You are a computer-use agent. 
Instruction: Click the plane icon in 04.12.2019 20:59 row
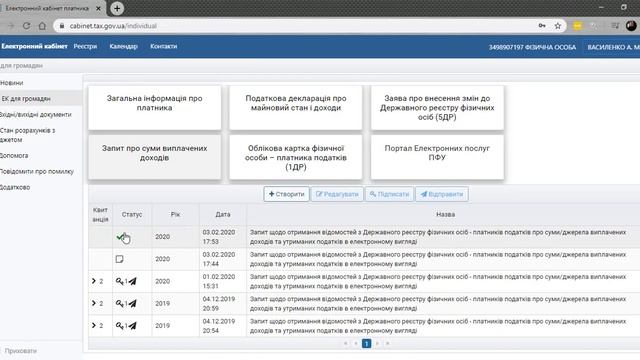click(133, 303)
